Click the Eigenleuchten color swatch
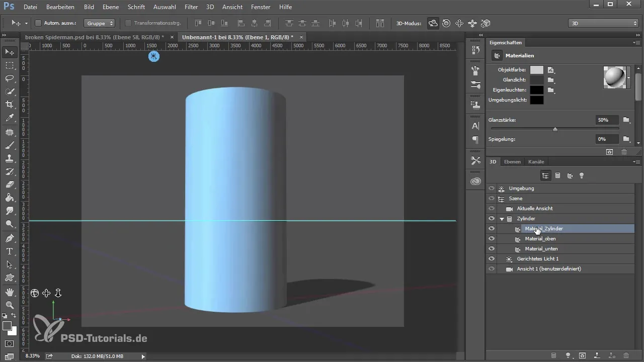644x362 pixels. tap(537, 90)
